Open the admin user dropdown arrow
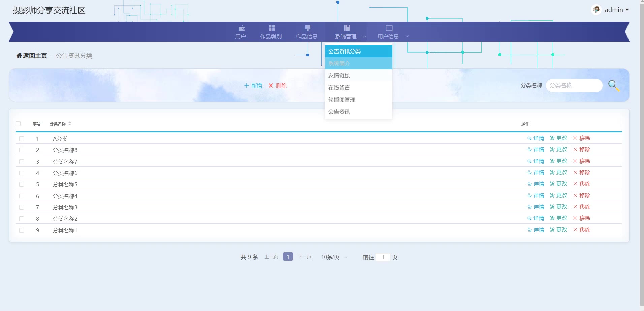 pyautogui.click(x=627, y=10)
